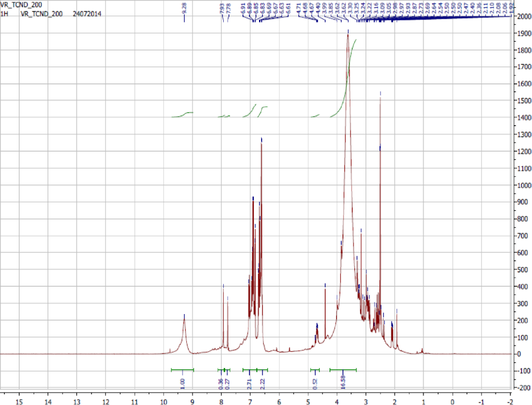Click the -200 tick on intensity axis
The width and height of the screenshot is (532, 405).
pyautogui.click(x=522, y=388)
